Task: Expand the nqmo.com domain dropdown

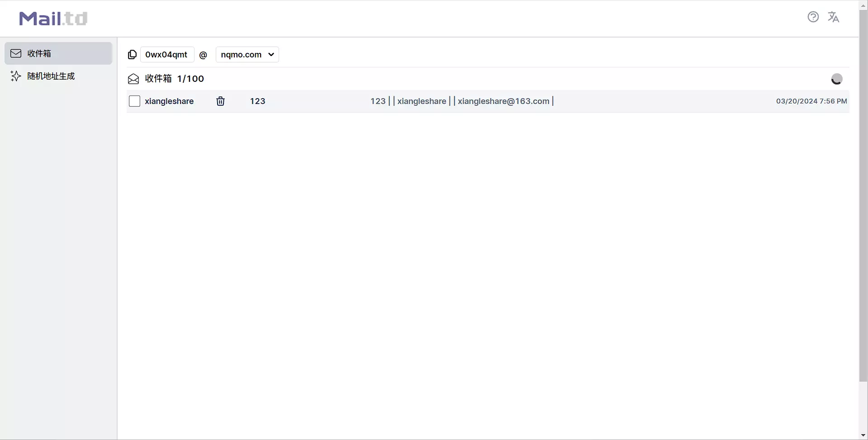Action: click(x=247, y=55)
